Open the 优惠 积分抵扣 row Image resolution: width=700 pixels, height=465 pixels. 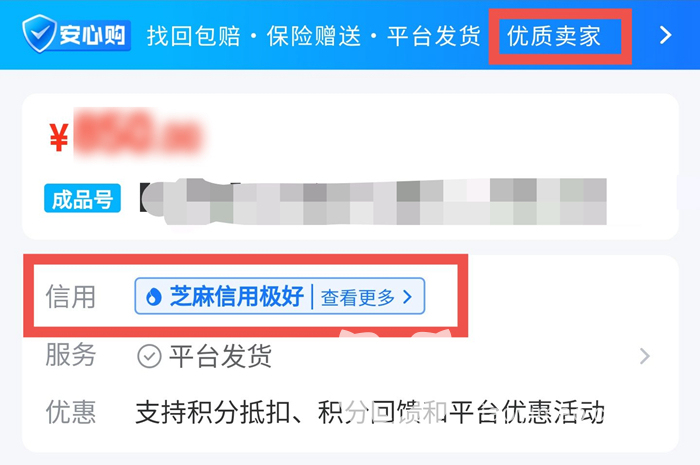coord(348,412)
